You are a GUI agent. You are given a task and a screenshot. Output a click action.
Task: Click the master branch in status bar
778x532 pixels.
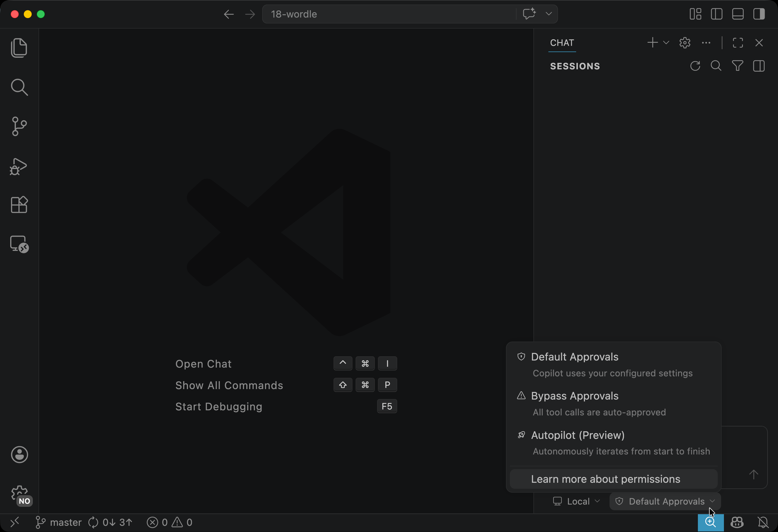[59, 522]
